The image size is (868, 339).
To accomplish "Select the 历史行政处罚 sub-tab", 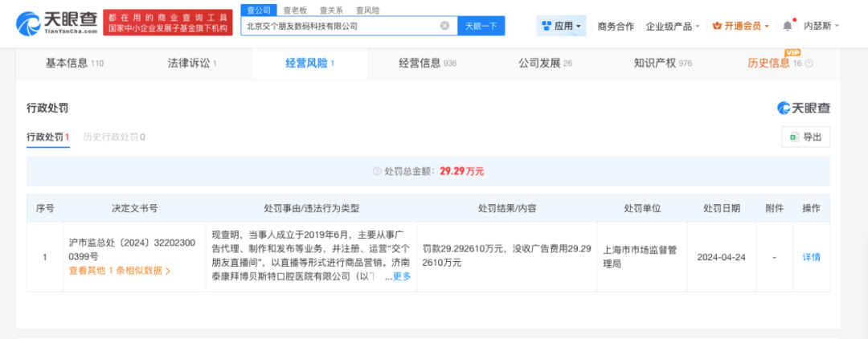I will (113, 137).
